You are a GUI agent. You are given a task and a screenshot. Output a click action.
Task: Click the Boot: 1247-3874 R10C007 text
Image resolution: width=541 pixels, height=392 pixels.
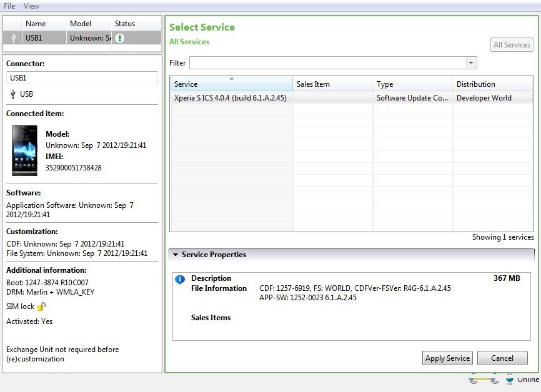[47, 283]
